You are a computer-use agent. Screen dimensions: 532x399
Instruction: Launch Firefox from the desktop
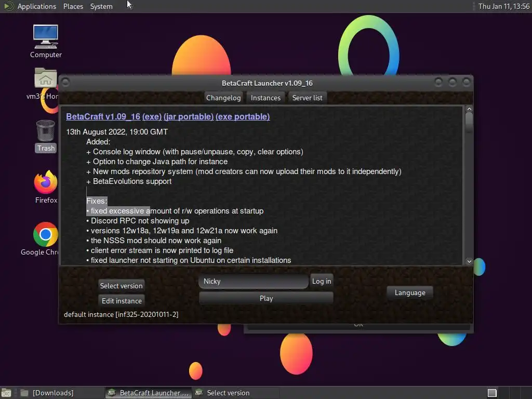(x=46, y=187)
